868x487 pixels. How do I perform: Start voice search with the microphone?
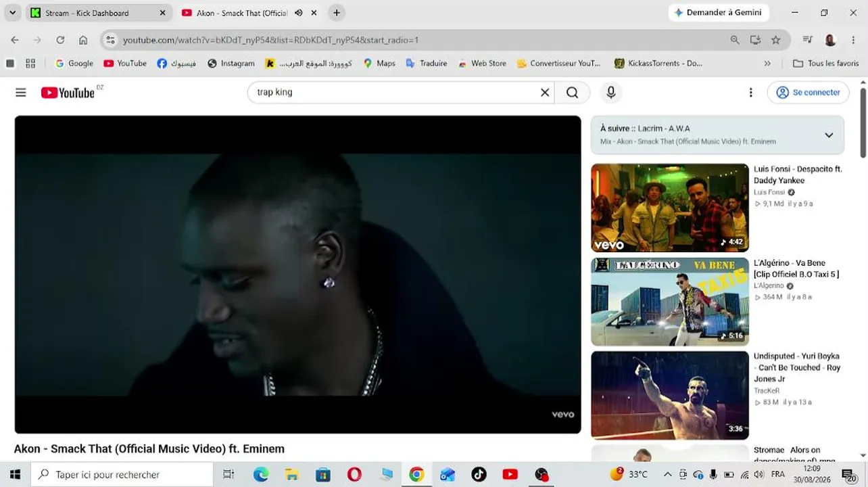coord(611,93)
